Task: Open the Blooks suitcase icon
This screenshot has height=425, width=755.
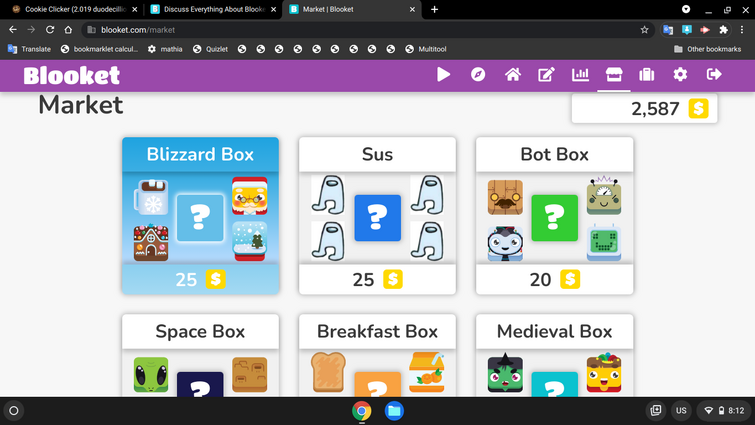Action: coord(647,75)
